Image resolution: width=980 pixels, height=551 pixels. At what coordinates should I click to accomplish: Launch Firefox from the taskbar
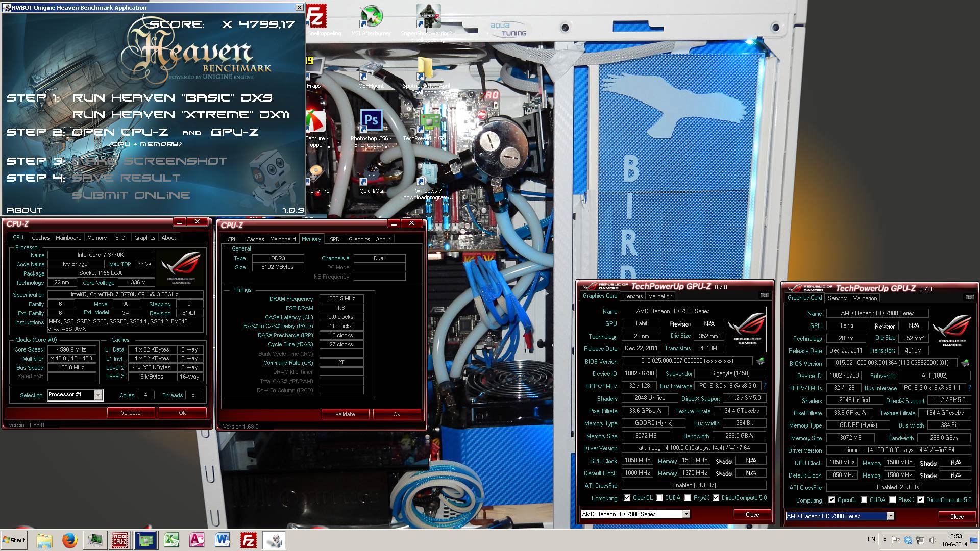[x=69, y=540]
